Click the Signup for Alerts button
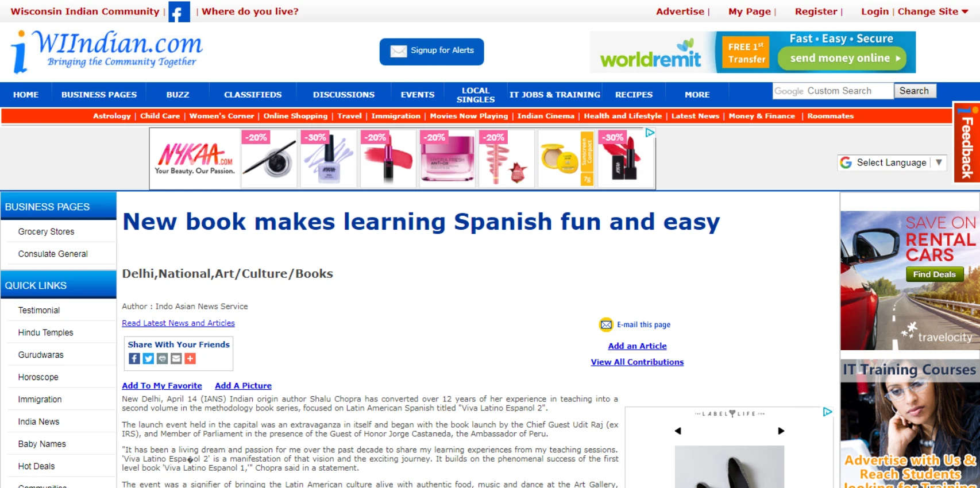Viewport: 980px width, 488px height. 431,51
